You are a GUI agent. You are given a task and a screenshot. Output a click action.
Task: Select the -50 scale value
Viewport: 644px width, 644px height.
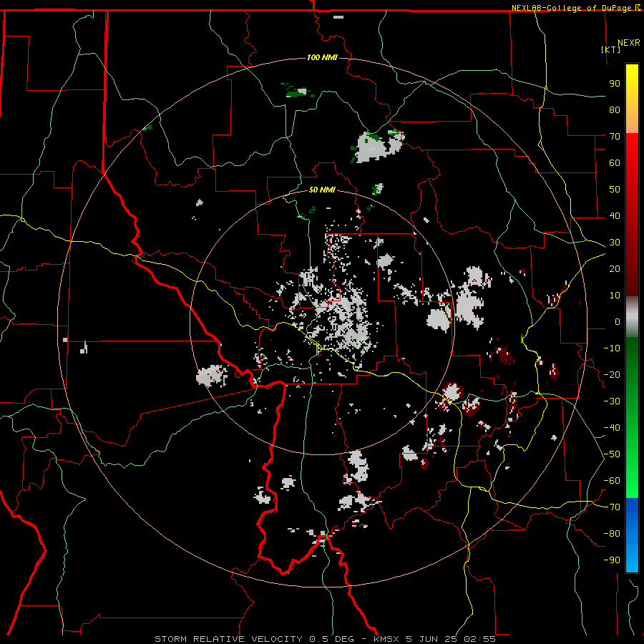click(x=612, y=454)
